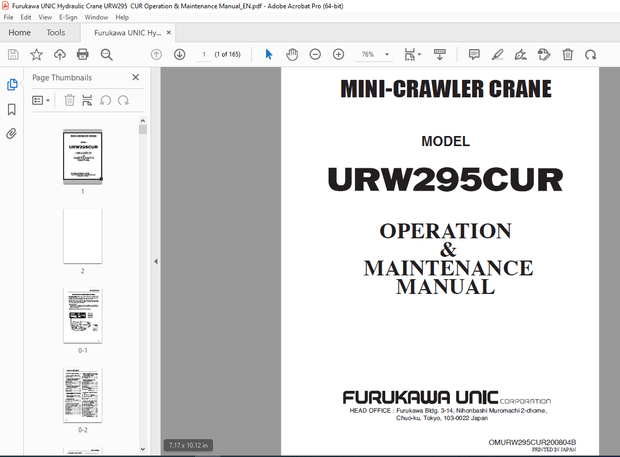Open the Window menu
620x457 pixels.
click(x=96, y=17)
